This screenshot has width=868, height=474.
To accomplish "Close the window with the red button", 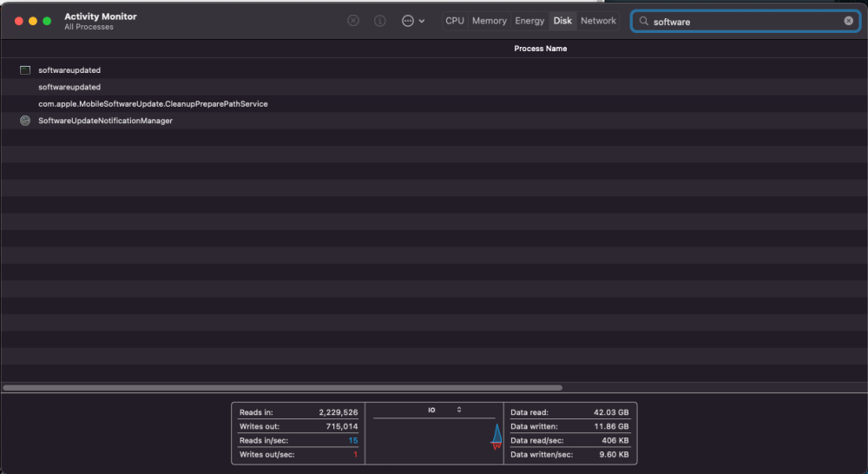I will pos(19,21).
